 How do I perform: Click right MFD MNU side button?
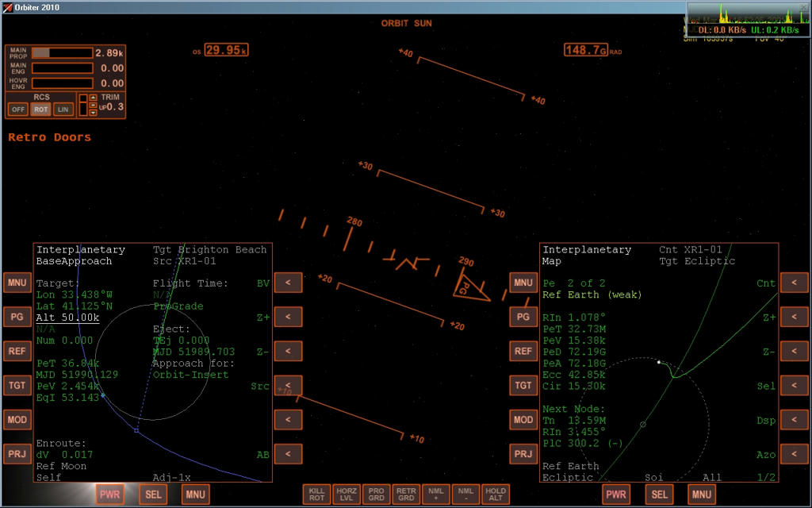pos(523,283)
